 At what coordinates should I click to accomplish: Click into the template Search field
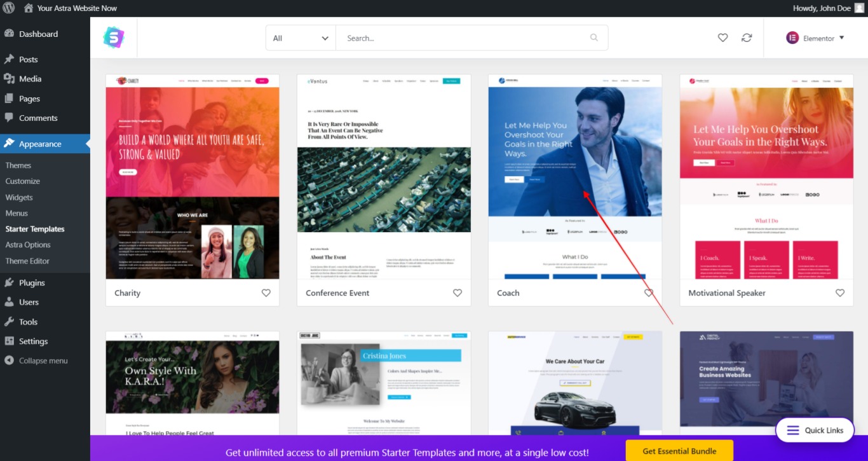click(x=471, y=38)
